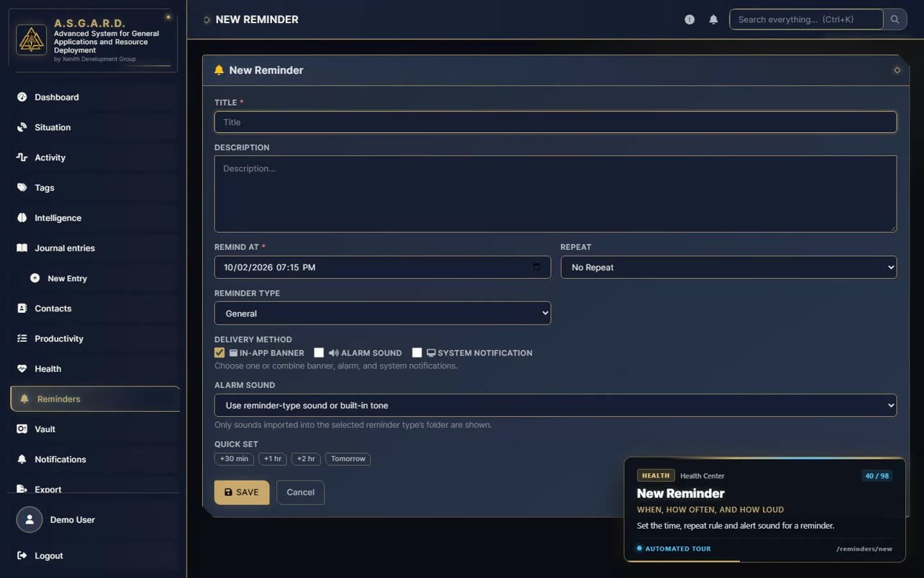Click the Activity pulse icon
Image resolution: width=924 pixels, height=578 pixels.
click(x=22, y=158)
